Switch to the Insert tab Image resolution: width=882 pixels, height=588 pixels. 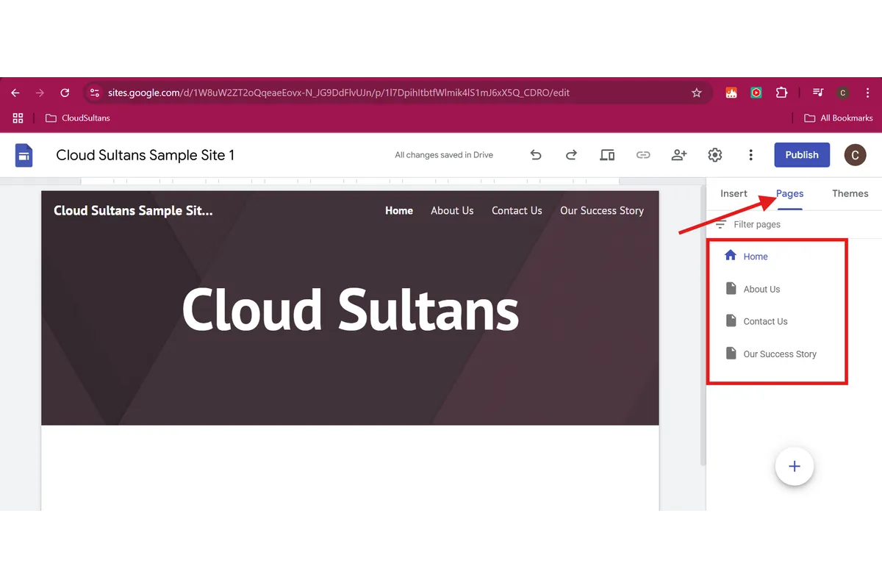click(734, 193)
